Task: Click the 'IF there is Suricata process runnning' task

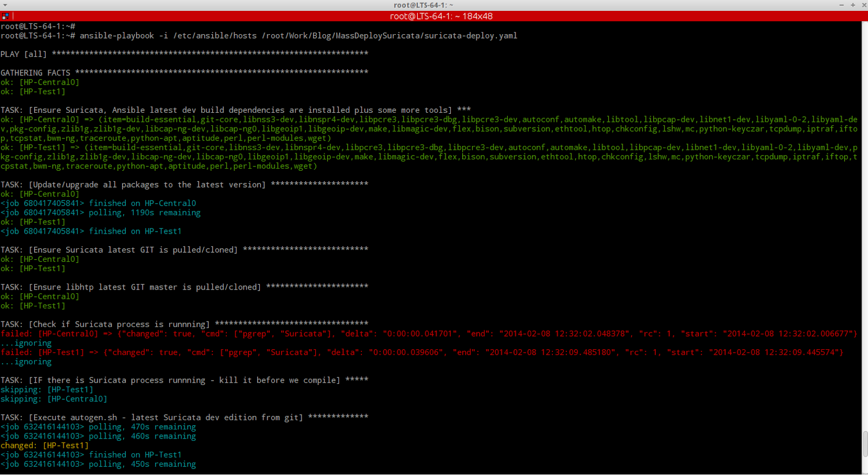Action: pos(184,380)
